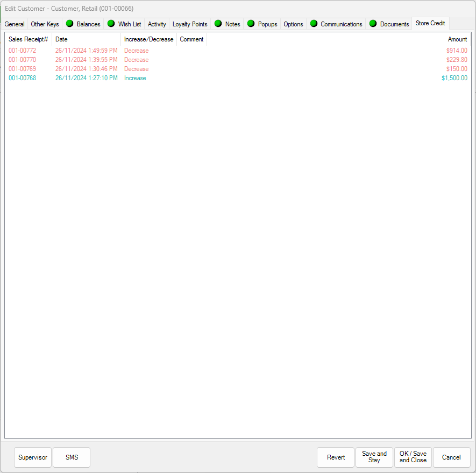This screenshot has width=476, height=473.
Task: Click the green status icon on Notes tab
Action: (x=218, y=24)
